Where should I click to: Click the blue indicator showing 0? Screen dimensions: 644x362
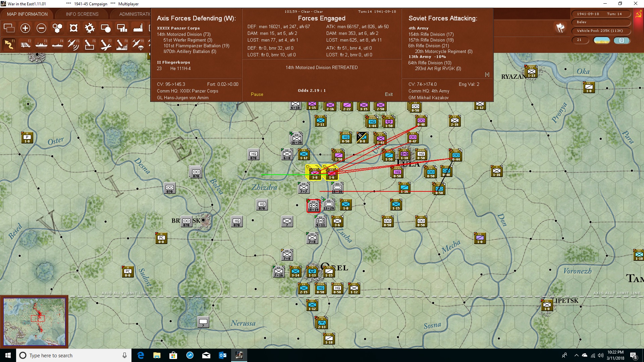[622, 41]
